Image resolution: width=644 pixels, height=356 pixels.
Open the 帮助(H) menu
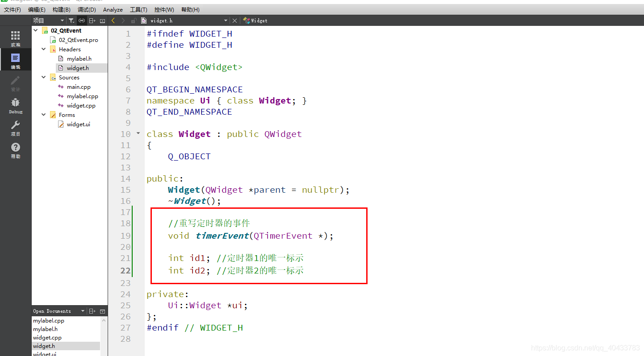coord(190,9)
